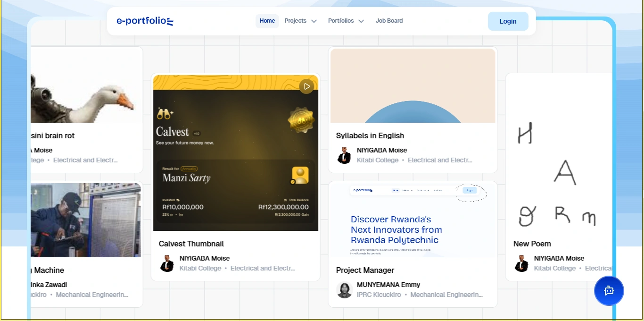Click author name NIYIGABA Moise under Calvest Thumbnail

point(205,258)
